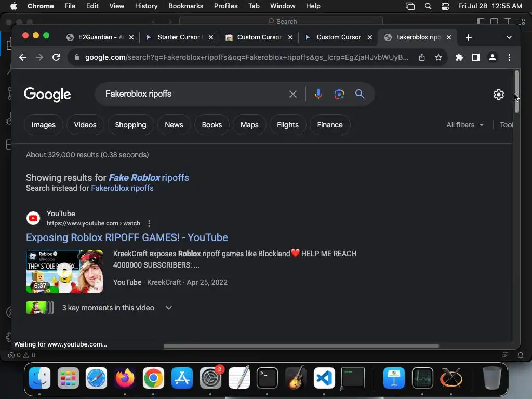Open the All filters dropdown
This screenshot has height=399, width=532.
(465, 125)
